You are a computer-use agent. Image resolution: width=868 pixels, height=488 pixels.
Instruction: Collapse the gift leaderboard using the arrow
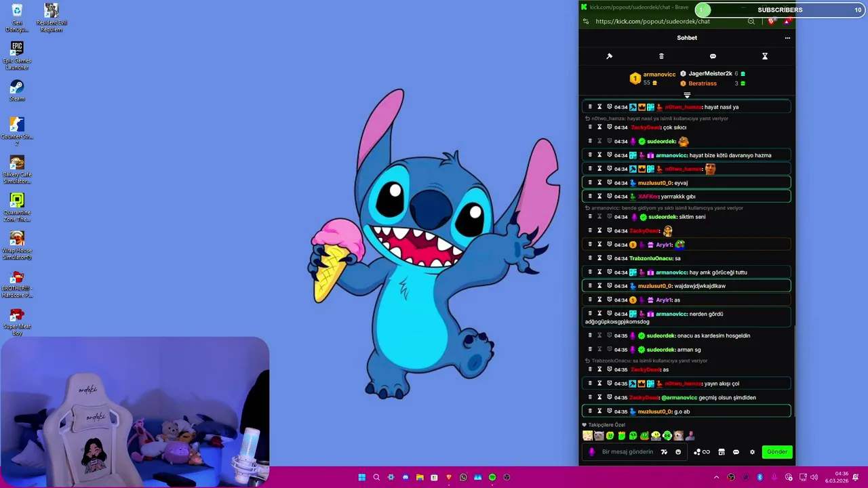[687, 96]
